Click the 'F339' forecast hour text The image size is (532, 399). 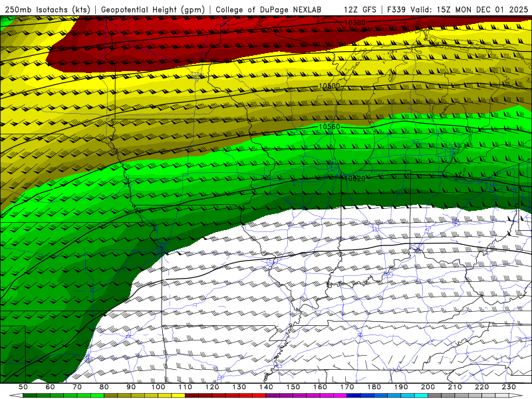396,9
